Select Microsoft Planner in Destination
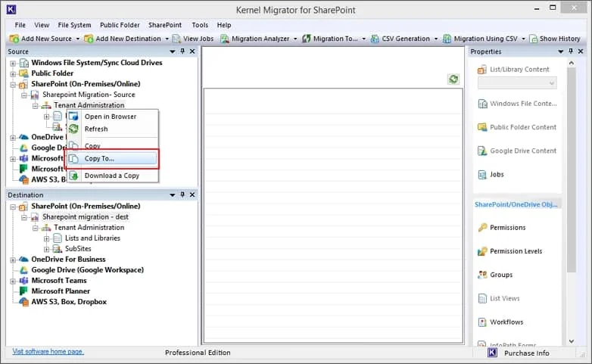592x364 pixels. point(61,291)
